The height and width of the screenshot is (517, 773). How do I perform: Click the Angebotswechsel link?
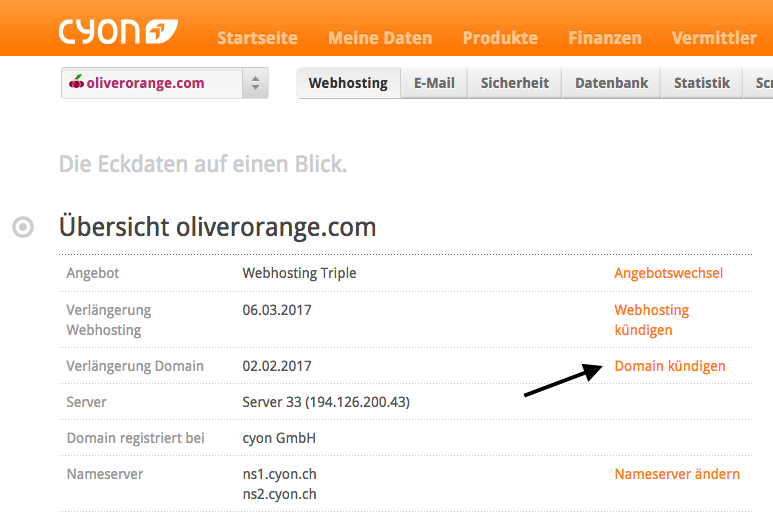(x=668, y=273)
